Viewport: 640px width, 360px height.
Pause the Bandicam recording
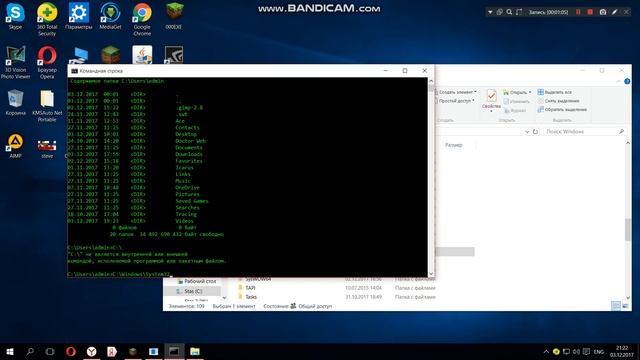pos(578,12)
